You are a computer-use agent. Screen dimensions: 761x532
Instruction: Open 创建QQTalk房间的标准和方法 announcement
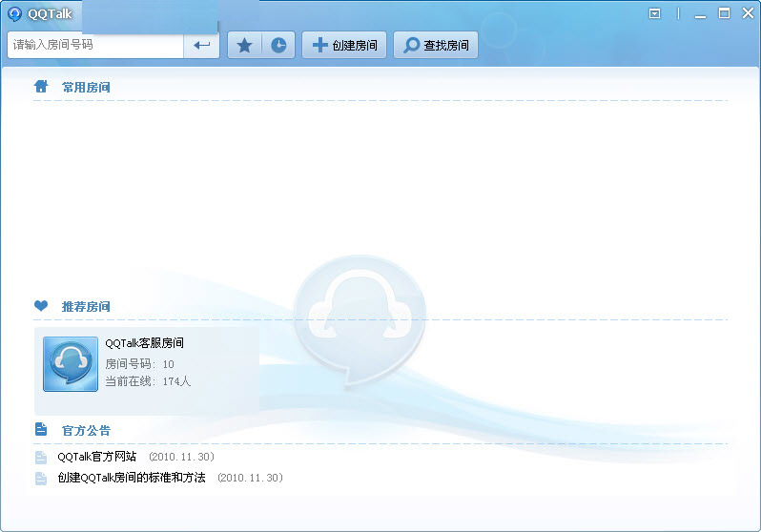point(131,478)
